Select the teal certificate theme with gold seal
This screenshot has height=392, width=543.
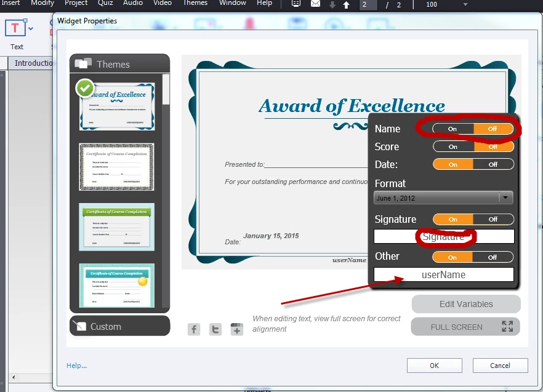point(117,286)
